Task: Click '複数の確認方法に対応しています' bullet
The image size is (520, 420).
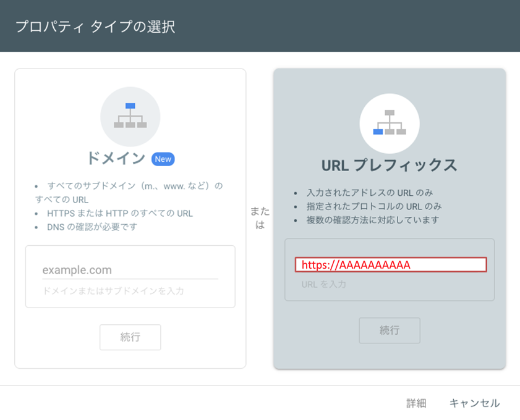Action: click(373, 220)
